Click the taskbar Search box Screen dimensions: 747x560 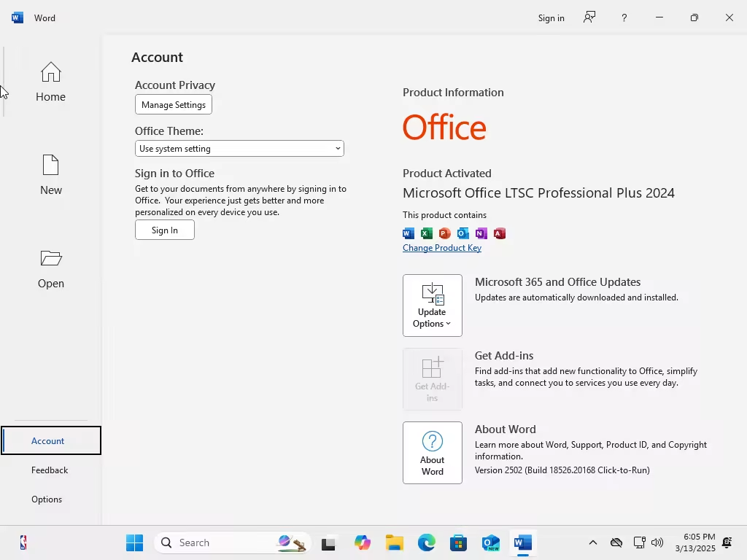point(233,542)
